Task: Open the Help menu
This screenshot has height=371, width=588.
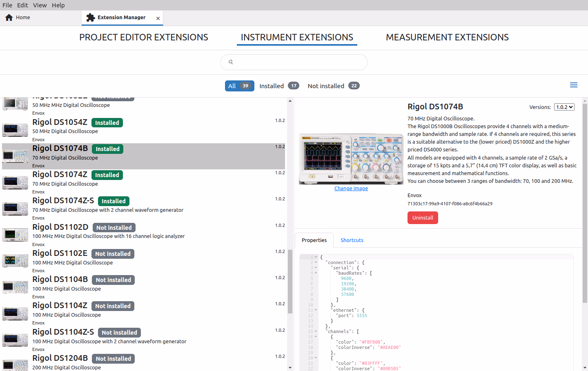Action: coord(58,5)
